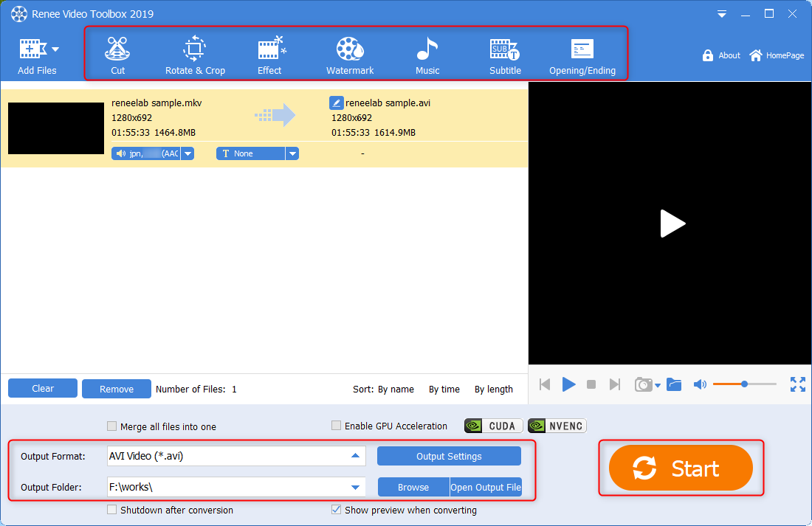Browse for an output folder
This screenshot has width=812, height=526.
(x=413, y=487)
